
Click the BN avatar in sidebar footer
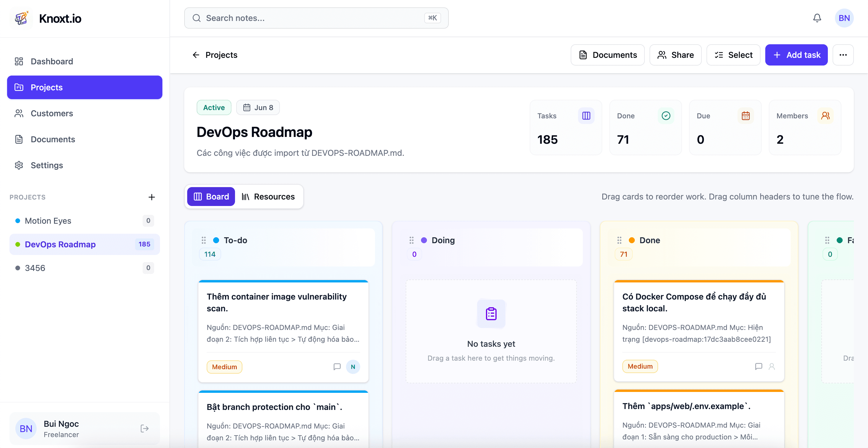tap(26, 429)
